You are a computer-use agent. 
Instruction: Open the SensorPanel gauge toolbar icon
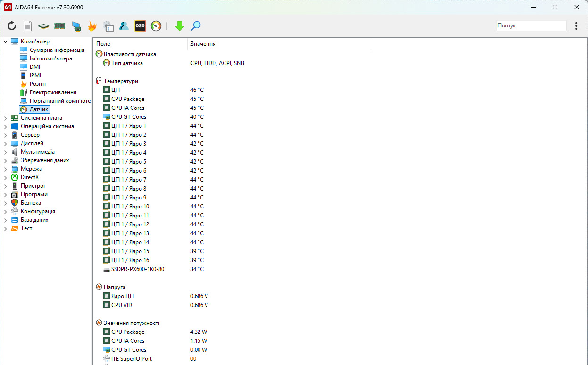click(156, 26)
